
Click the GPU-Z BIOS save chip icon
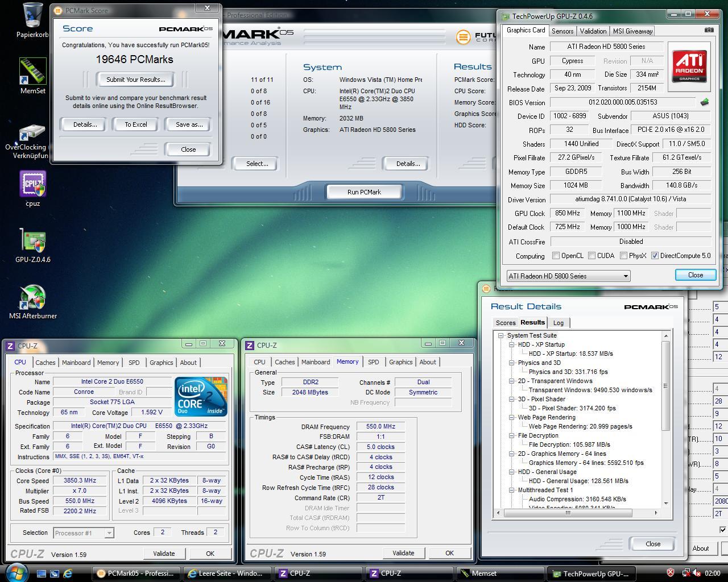(x=705, y=102)
